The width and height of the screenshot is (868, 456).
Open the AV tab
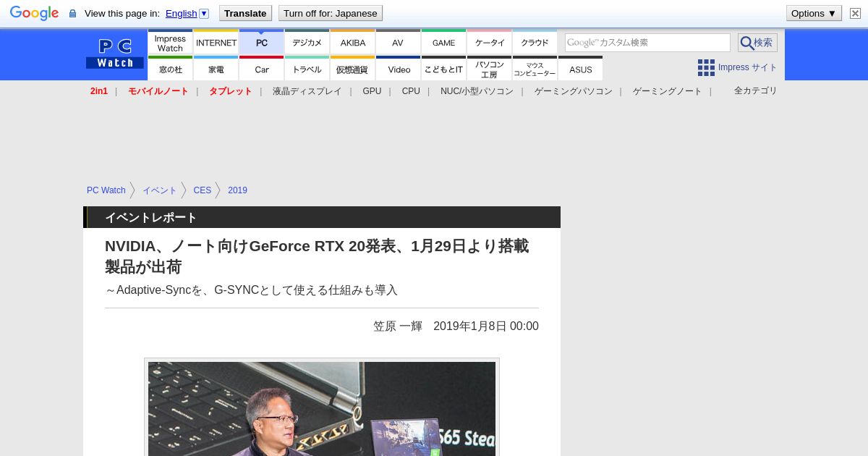point(398,42)
